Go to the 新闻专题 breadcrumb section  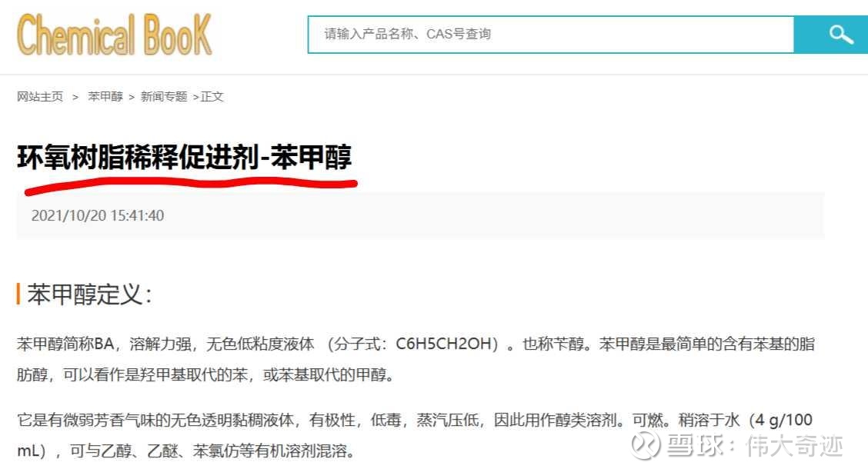[x=164, y=97]
